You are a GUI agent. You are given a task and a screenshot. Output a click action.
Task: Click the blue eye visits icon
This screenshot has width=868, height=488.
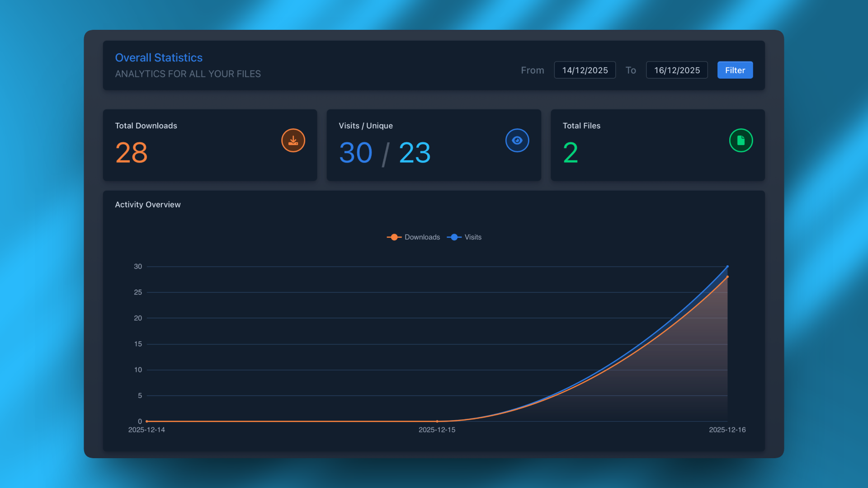coord(517,141)
